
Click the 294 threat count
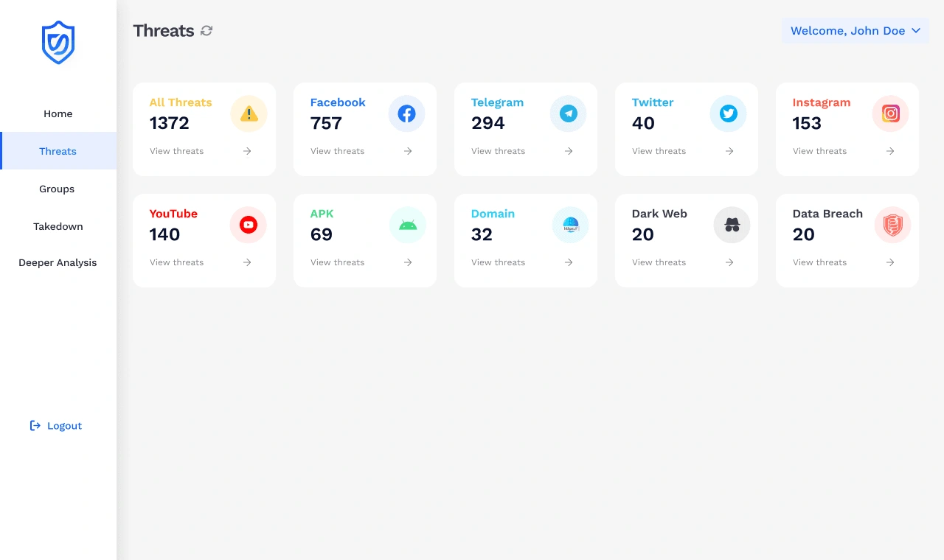click(x=488, y=123)
